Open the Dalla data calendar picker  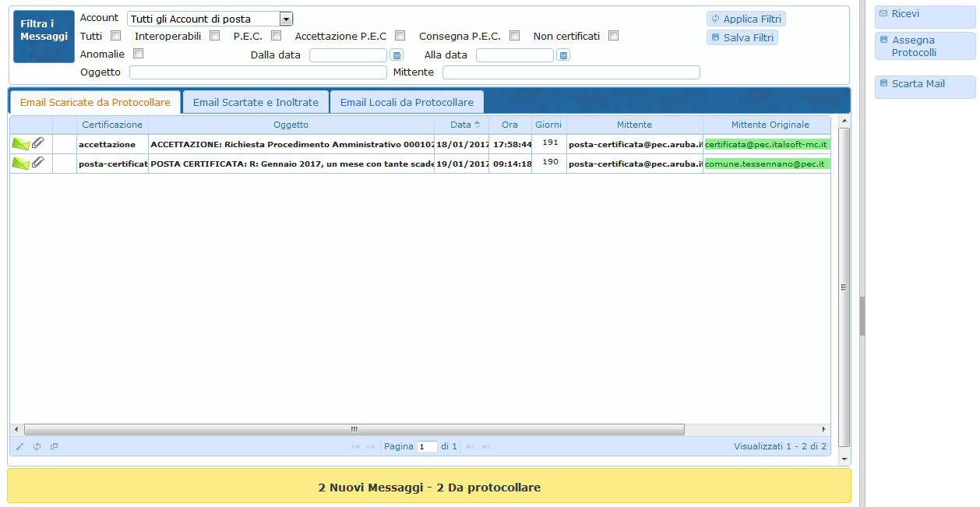click(397, 55)
